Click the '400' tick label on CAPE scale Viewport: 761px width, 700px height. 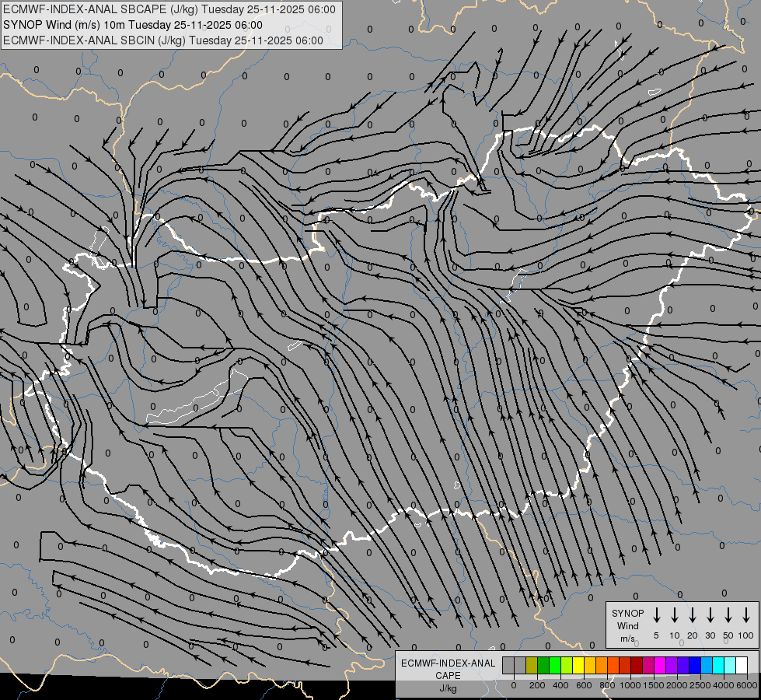(x=560, y=685)
